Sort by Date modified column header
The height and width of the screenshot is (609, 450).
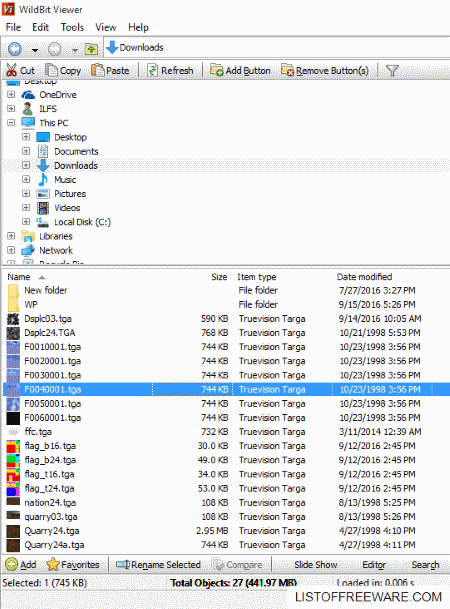364,277
